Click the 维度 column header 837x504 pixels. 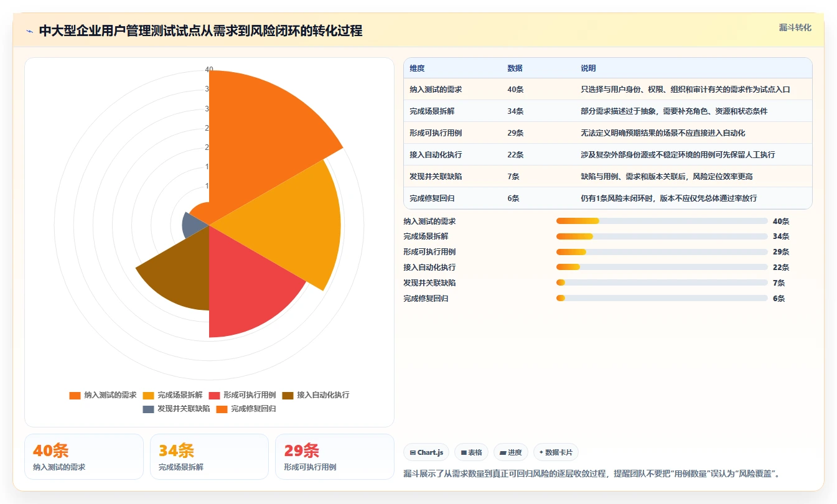pos(417,68)
